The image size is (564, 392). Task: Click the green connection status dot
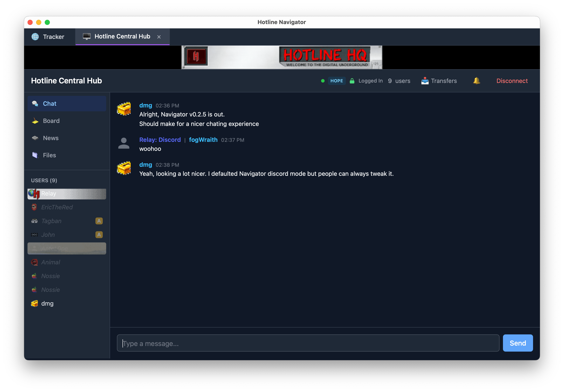coord(323,81)
